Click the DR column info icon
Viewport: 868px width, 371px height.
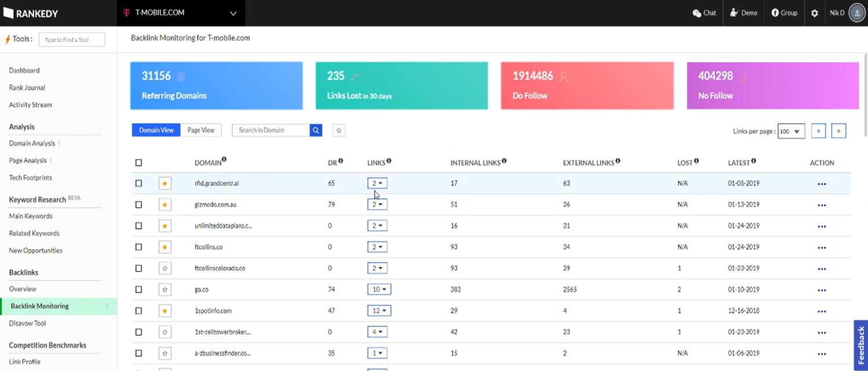[x=340, y=161]
